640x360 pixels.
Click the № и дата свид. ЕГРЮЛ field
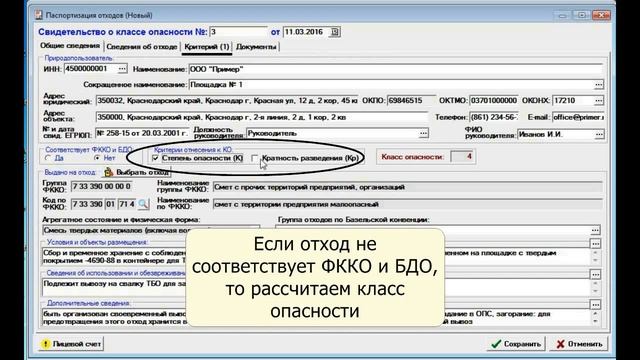(x=142, y=133)
